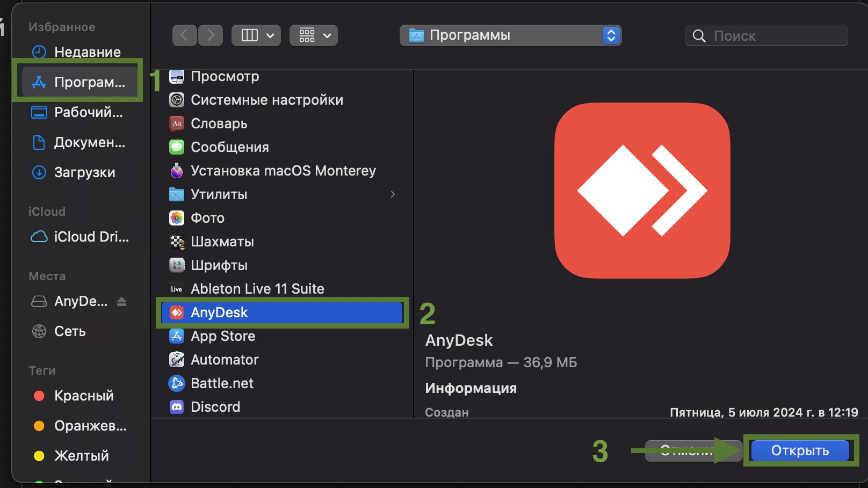The image size is (868, 488).
Task: Click the Battle.net file name
Action: point(222,383)
